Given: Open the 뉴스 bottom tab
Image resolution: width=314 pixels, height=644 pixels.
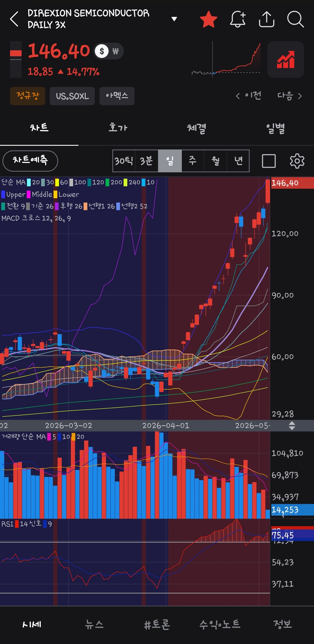Looking at the screenshot, I should (94, 624).
